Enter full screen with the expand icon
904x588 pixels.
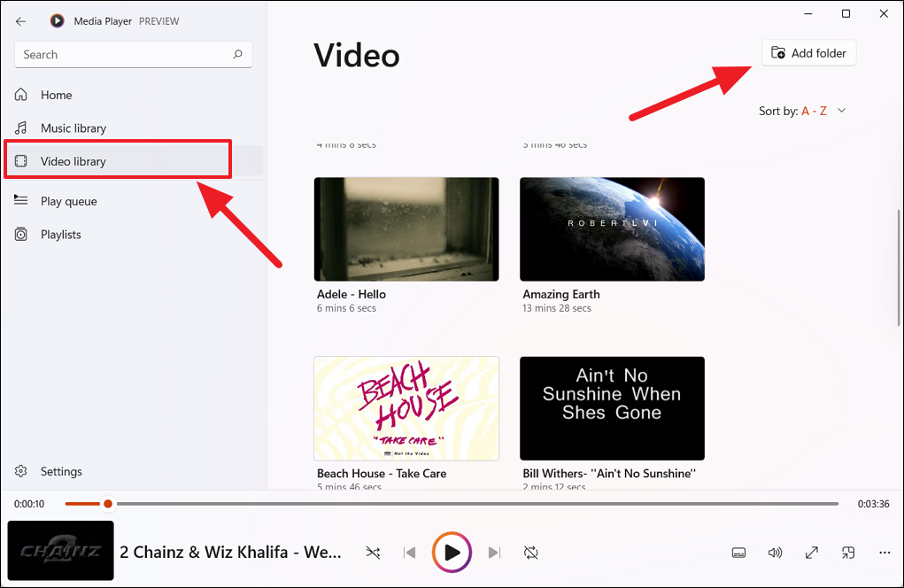[x=811, y=552]
